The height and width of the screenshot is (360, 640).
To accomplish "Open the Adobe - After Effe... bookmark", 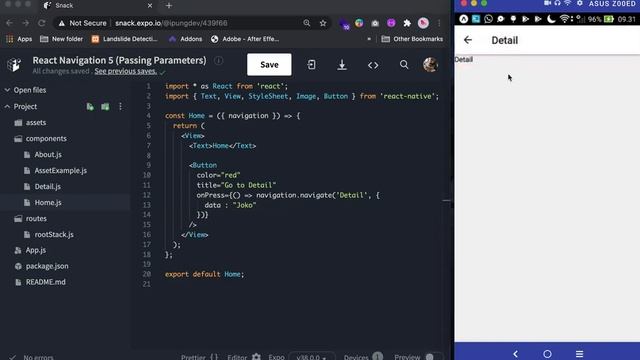I will coord(245,39).
